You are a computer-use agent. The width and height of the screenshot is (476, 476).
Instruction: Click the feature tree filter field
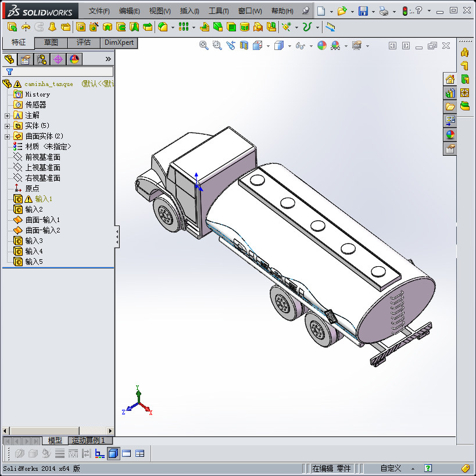[x=58, y=71]
